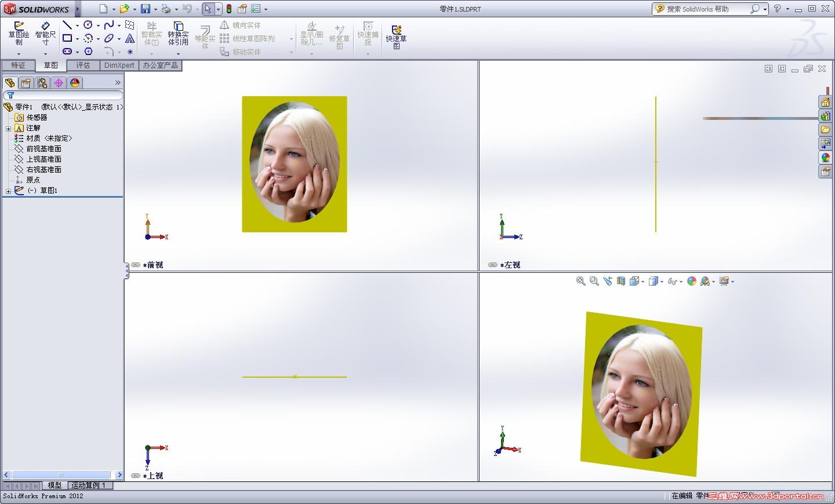The image size is (835, 504).
Task: Click the Open folder icon
Action: click(124, 9)
